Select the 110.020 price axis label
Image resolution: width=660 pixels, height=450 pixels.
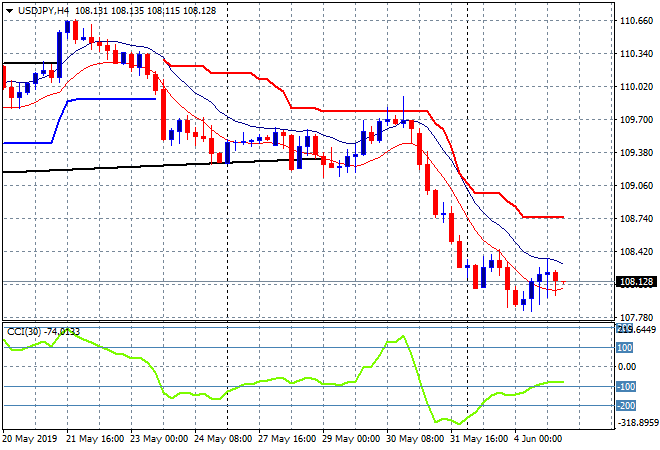[636, 86]
